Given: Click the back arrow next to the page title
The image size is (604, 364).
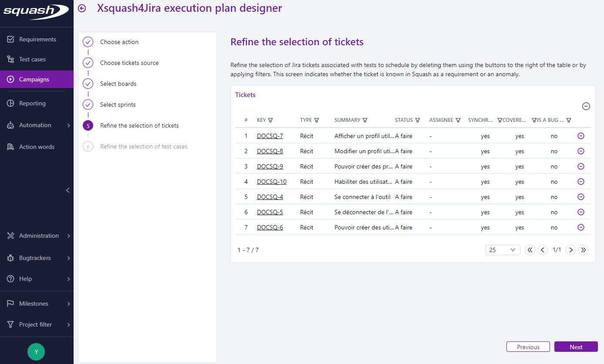Looking at the screenshot, I should (82, 8).
